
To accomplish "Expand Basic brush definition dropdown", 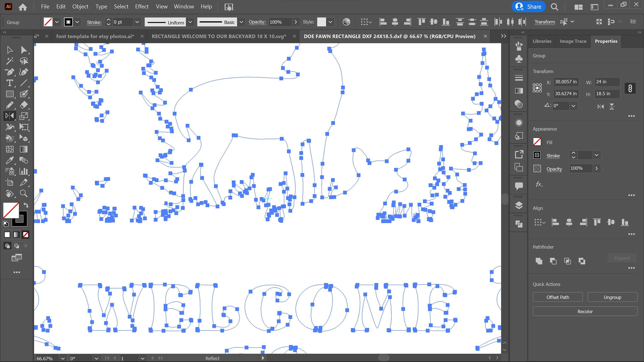I will point(241,22).
